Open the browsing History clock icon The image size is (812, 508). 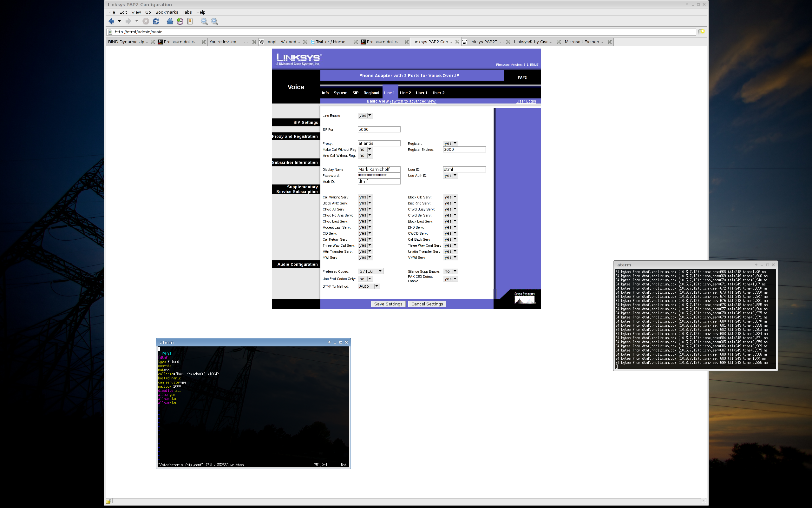point(180,21)
